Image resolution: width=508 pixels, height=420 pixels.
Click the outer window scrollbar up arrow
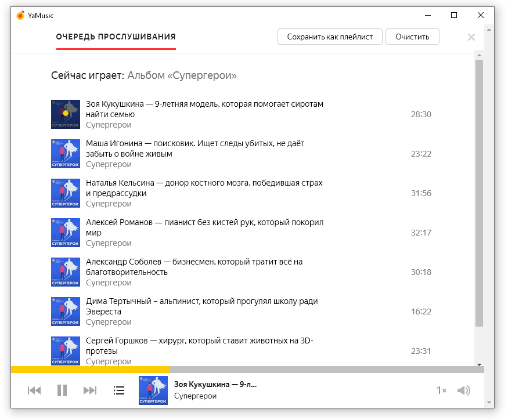pos(489,30)
